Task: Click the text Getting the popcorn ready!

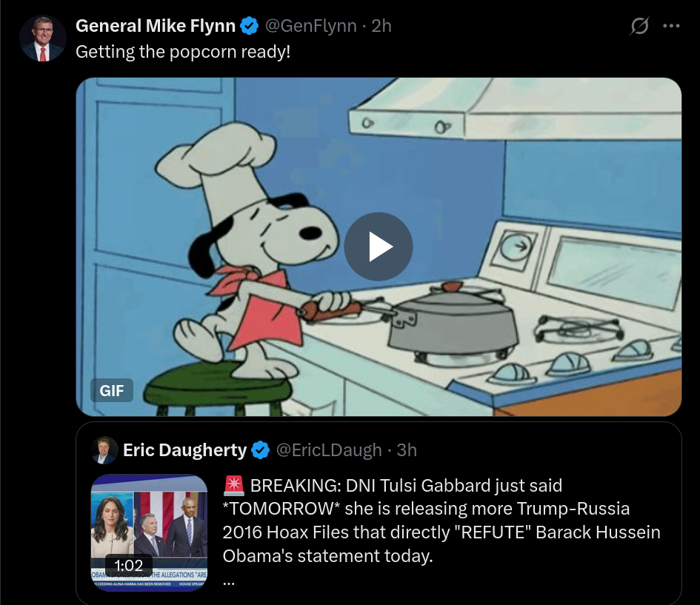Action: [x=183, y=52]
